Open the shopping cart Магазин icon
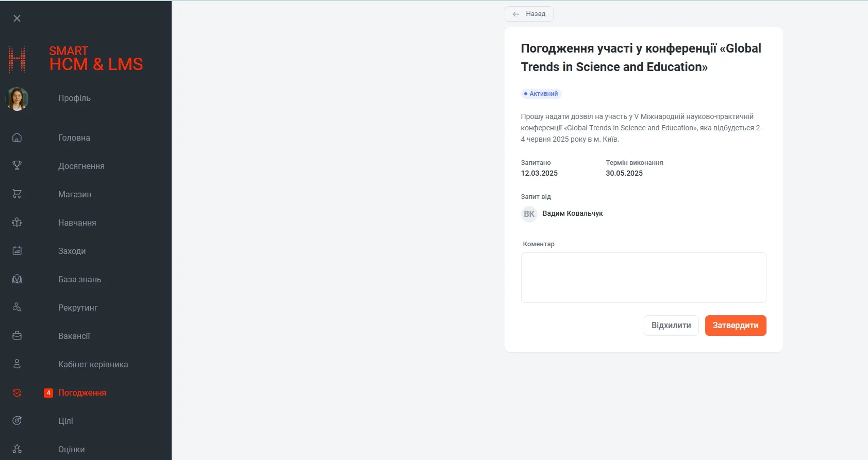The image size is (868, 460). point(17,194)
